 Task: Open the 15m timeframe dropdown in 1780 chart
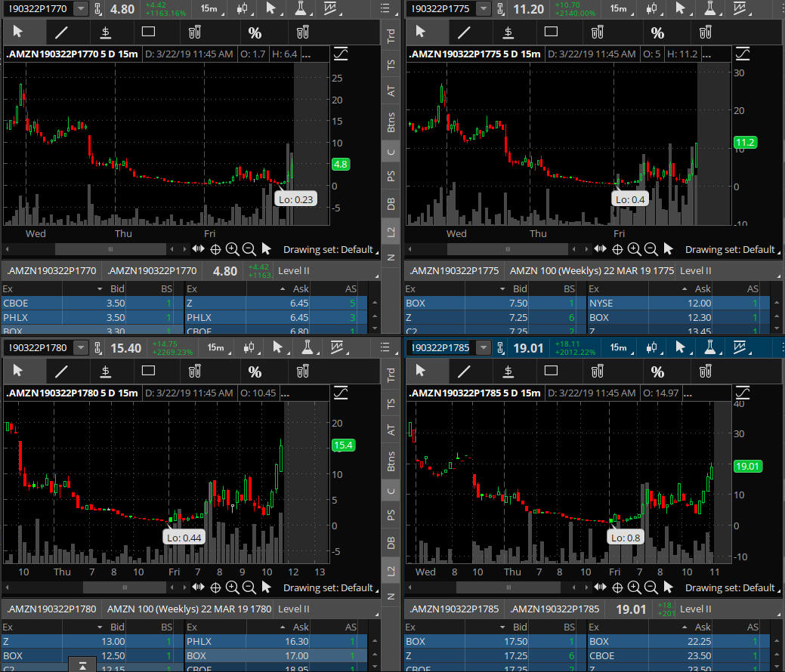point(216,347)
